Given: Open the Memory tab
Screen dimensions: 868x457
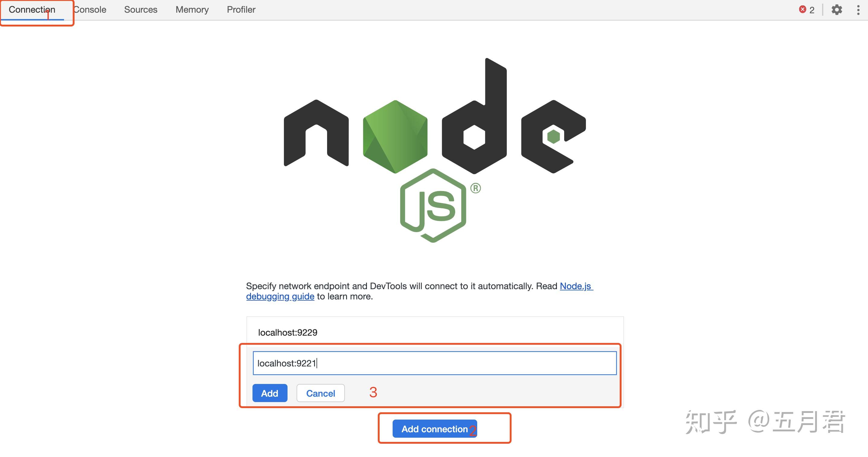Looking at the screenshot, I should pos(191,9).
